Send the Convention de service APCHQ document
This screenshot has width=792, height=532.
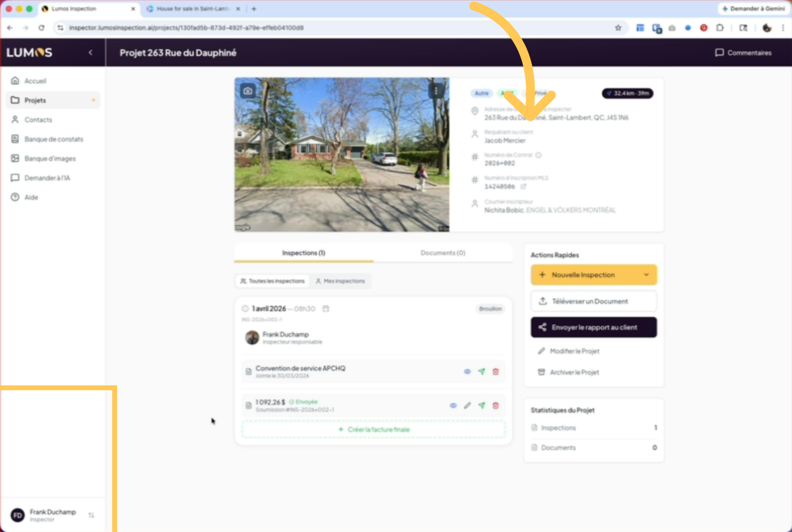tap(481, 372)
